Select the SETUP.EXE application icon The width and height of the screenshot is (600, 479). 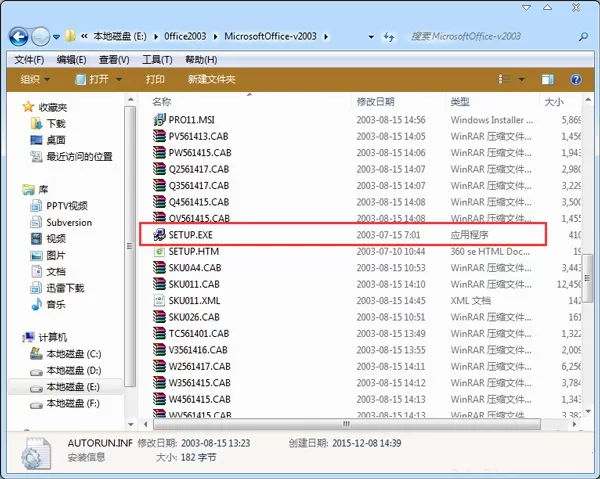point(159,235)
